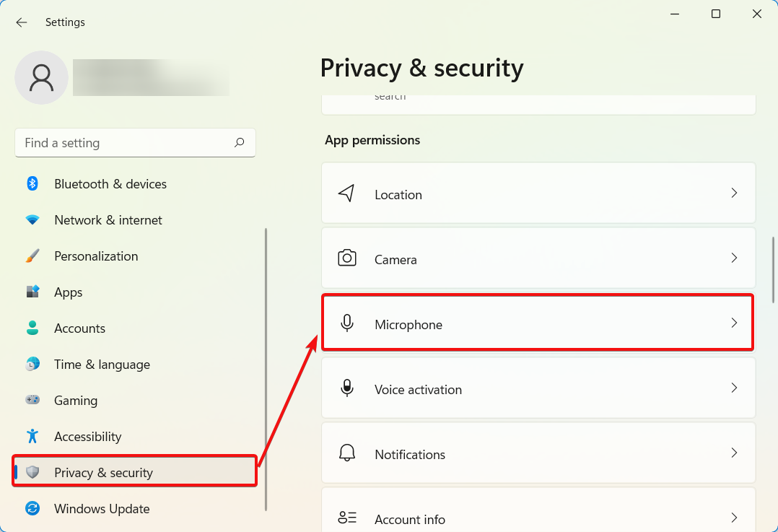This screenshot has height=532, width=778.
Task: Click the Apps icon in sidebar
Action: [32, 292]
